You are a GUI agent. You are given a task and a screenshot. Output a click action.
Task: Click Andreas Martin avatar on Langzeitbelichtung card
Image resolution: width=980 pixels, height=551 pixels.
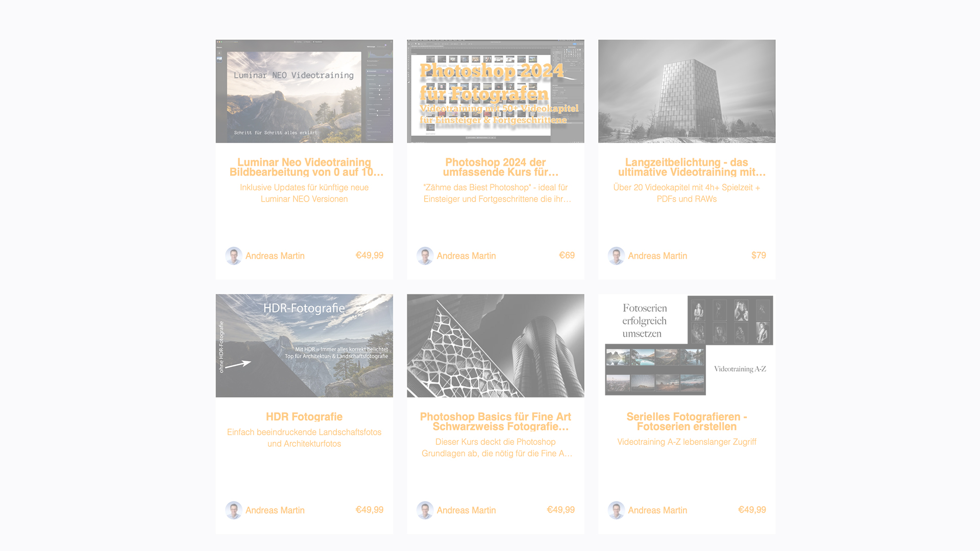[x=617, y=256]
